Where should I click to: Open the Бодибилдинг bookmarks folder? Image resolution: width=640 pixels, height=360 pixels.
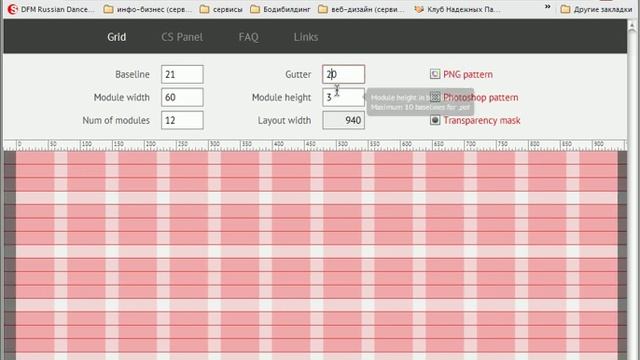(280, 9)
